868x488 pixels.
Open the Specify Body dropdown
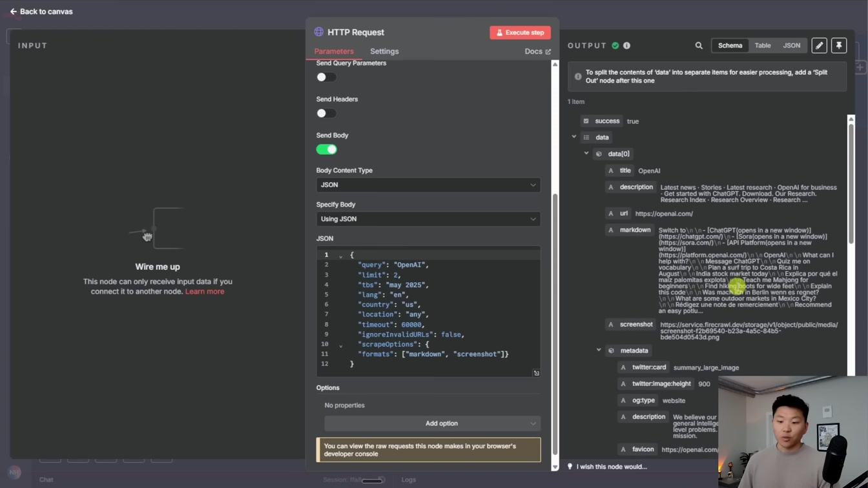428,219
